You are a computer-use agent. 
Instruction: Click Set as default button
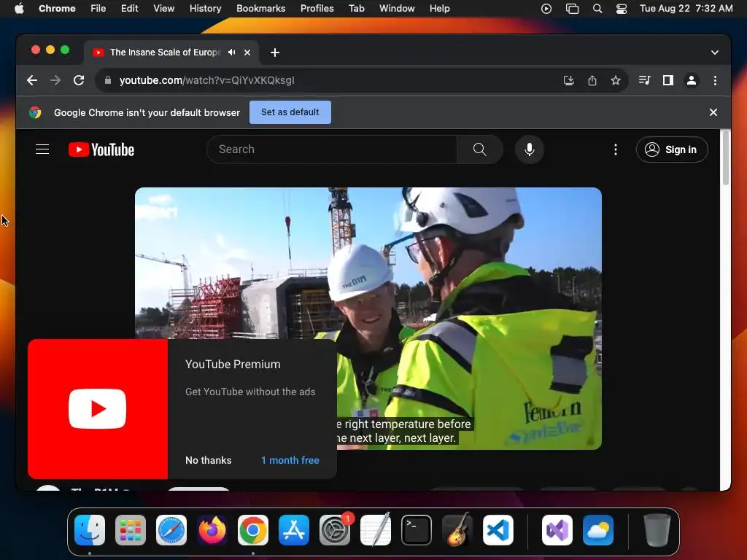pyautogui.click(x=290, y=112)
